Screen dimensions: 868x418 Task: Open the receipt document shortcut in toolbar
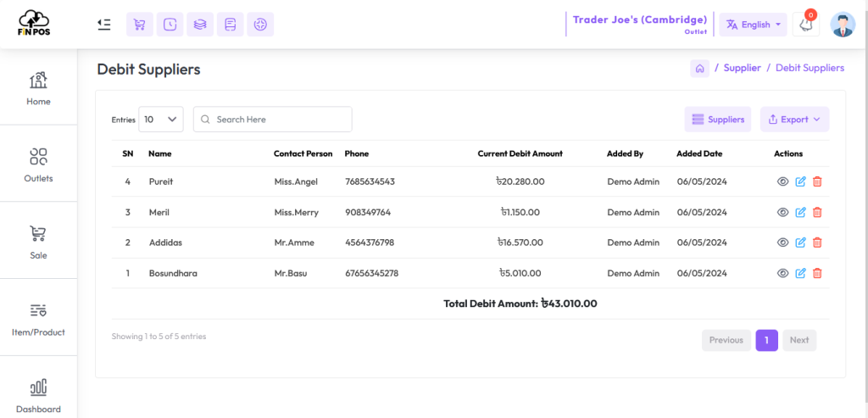231,25
